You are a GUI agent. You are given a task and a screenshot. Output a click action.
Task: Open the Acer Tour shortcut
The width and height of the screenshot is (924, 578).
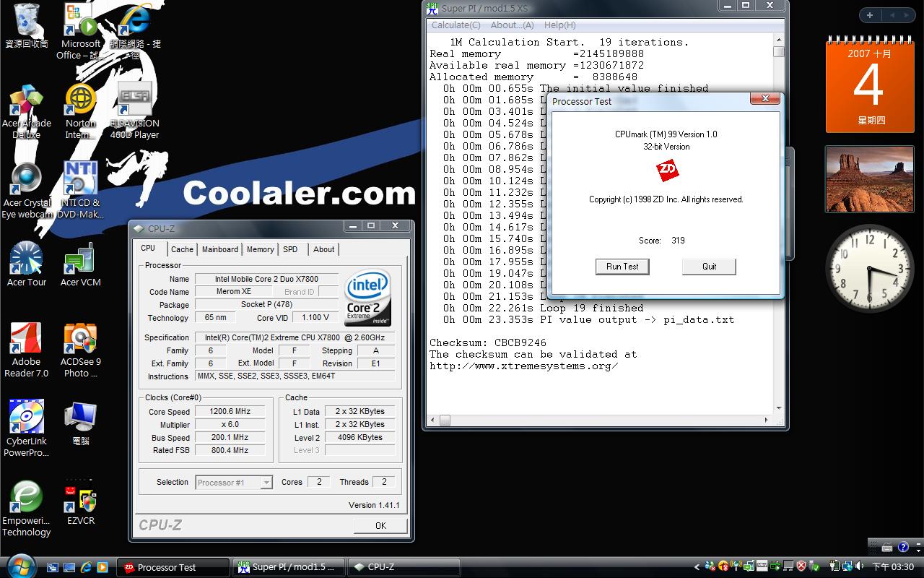[27, 264]
